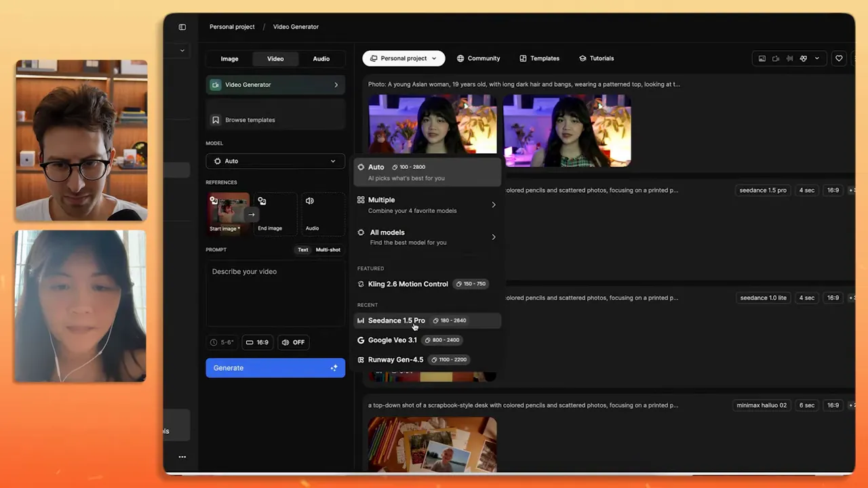Click Browse templates
868x488 pixels.
pyautogui.click(x=275, y=120)
